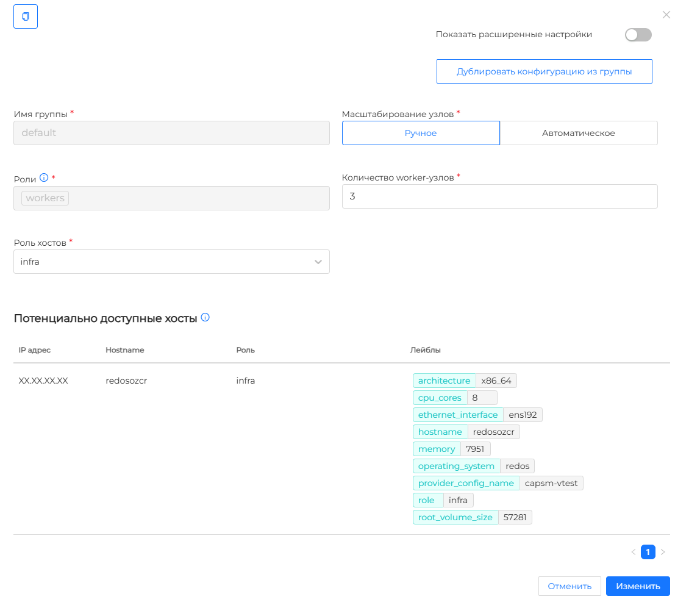Click info icon beside Потенциально доступные хосты

(205, 318)
